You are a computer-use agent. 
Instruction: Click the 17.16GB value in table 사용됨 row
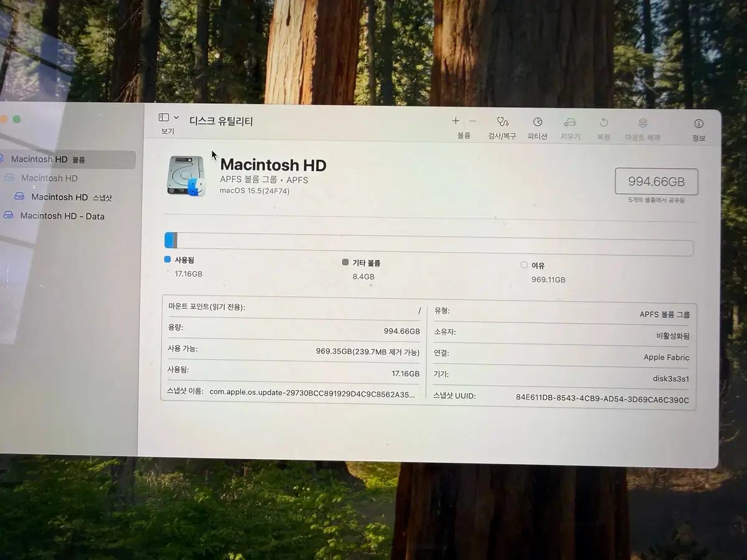[405, 374]
